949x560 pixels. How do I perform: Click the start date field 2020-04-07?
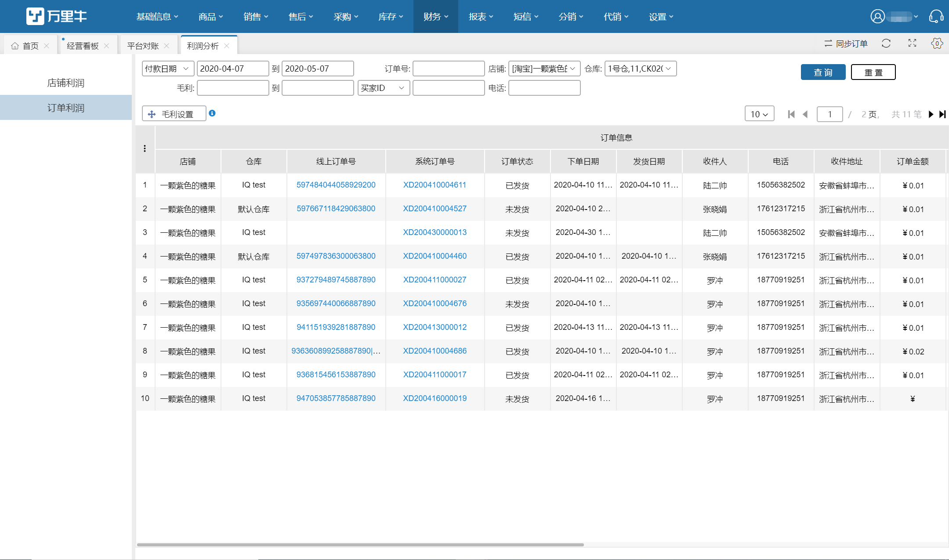233,69
